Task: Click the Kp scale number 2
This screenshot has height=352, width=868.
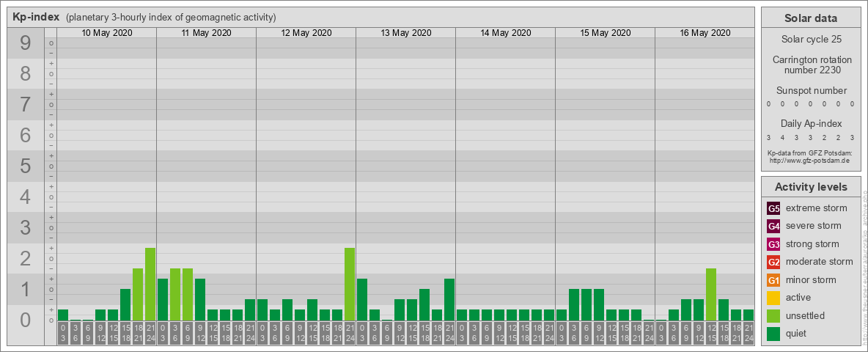Action: pos(26,258)
